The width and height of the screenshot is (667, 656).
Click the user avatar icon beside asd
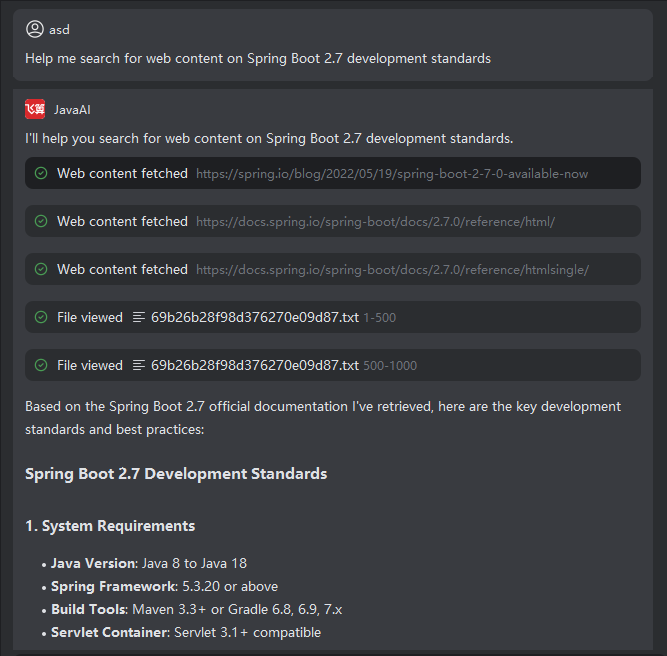pyautogui.click(x=35, y=29)
